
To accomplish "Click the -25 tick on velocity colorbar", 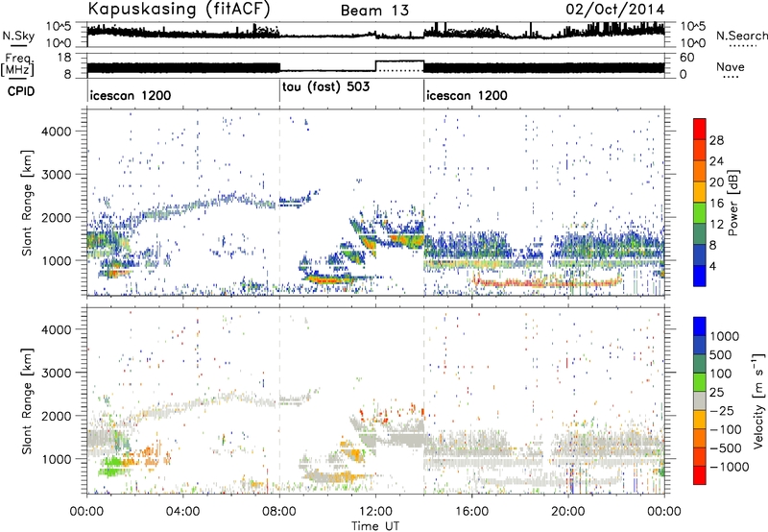I will [x=722, y=410].
